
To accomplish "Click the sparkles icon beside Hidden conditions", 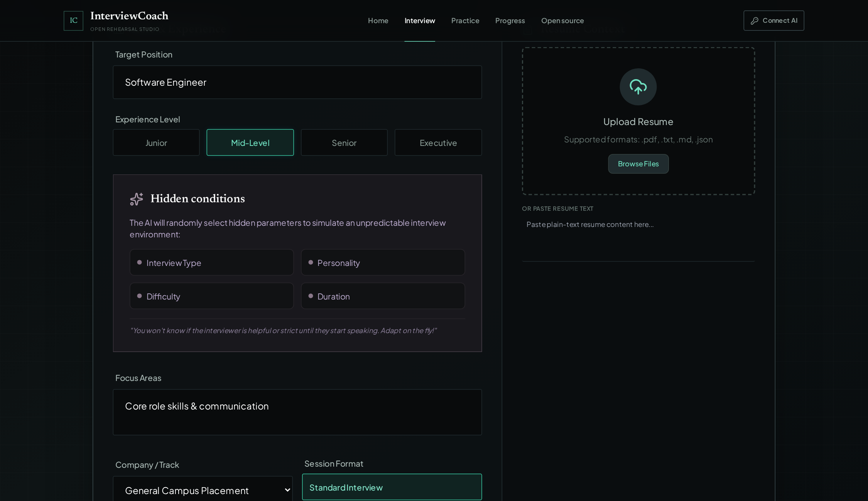I will coord(137,199).
